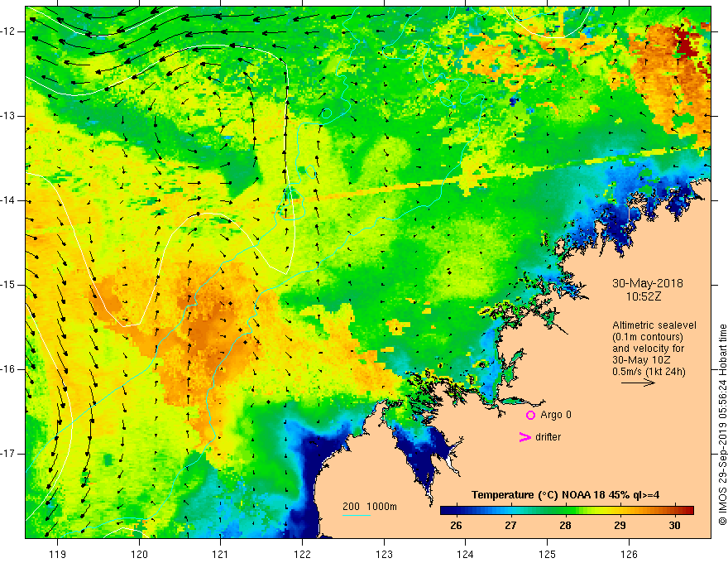Click the latitude label '-14'
The width and height of the screenshot is (728, 563).
(x=8, y=200)
